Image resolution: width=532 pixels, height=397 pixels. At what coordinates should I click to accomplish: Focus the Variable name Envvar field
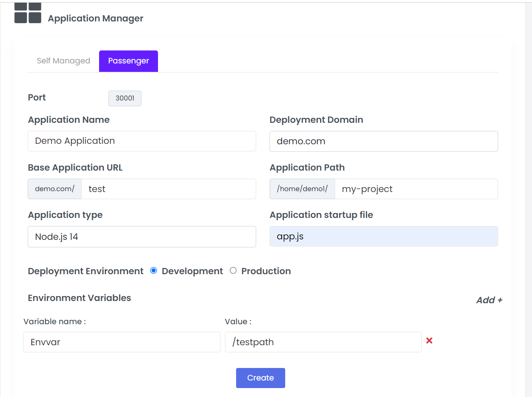point(122,342)
